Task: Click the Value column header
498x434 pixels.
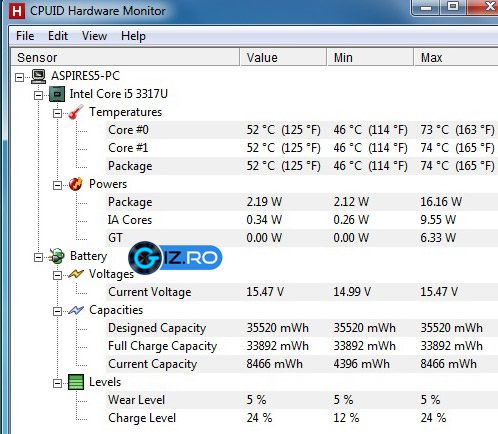Action: tap(283, 57)
